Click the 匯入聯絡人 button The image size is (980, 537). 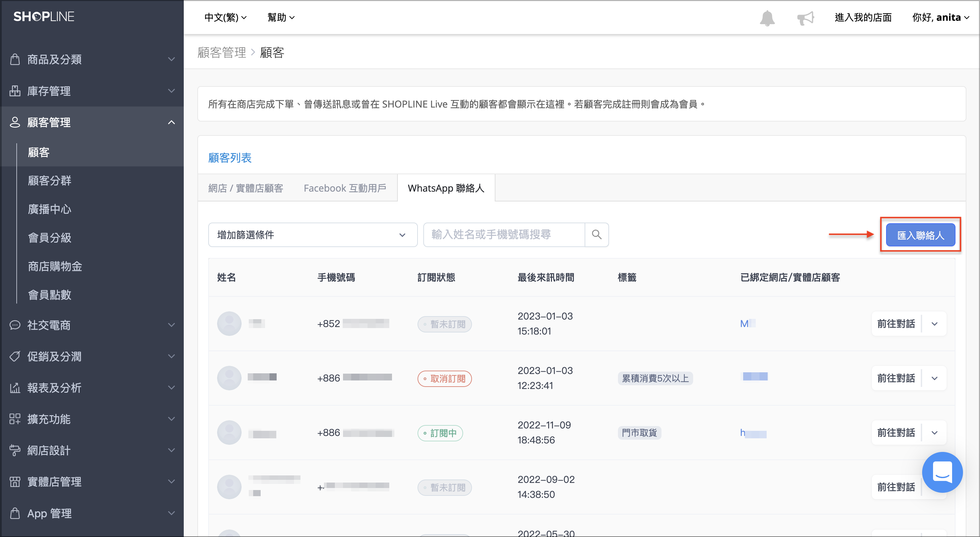click(920, 235)
